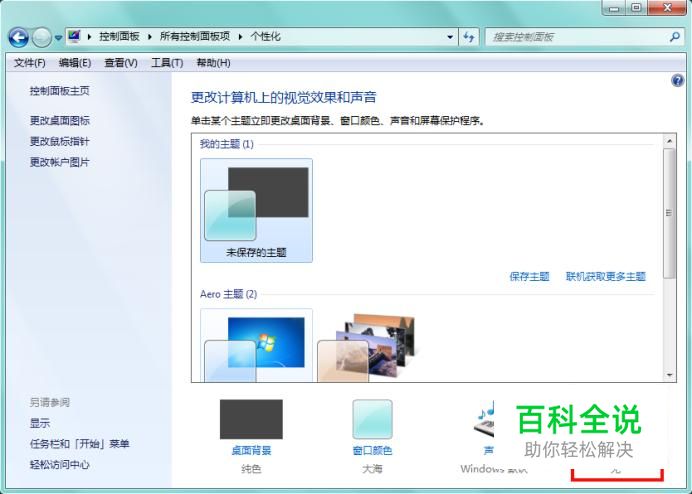Click the 我的主题 (1) group header

[x=227, y=144]
